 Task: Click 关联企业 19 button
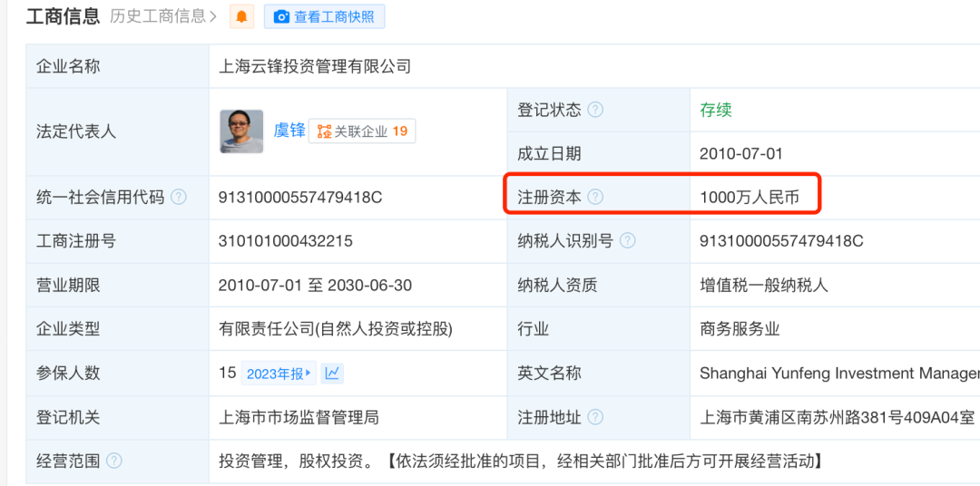pyautogui.click(x=362, y=131)
